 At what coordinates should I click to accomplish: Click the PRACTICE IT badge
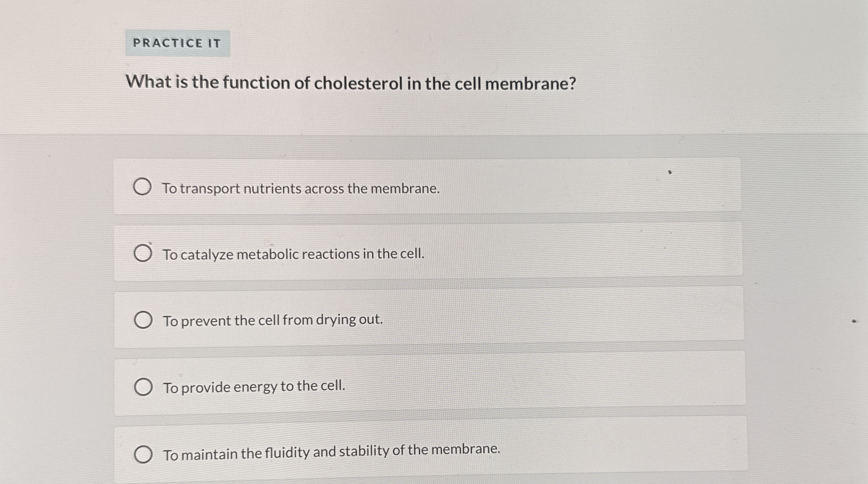coord(178,43)
